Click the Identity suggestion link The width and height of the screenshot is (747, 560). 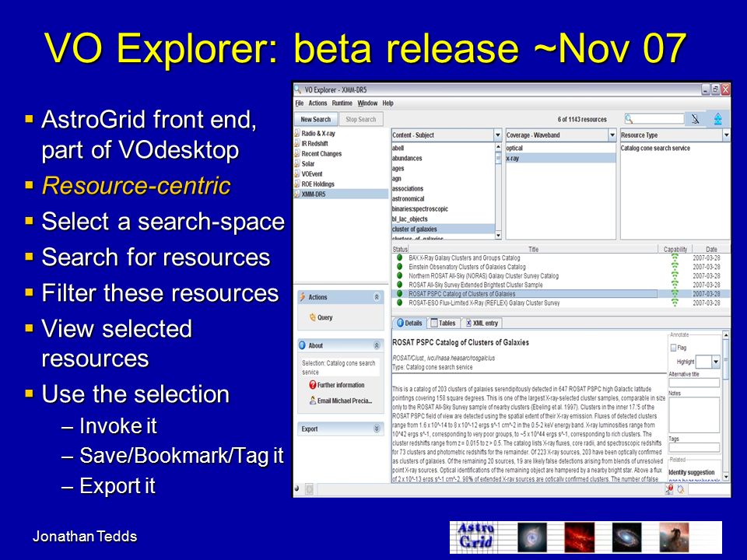pyautogui.click(x=691, y=472)
